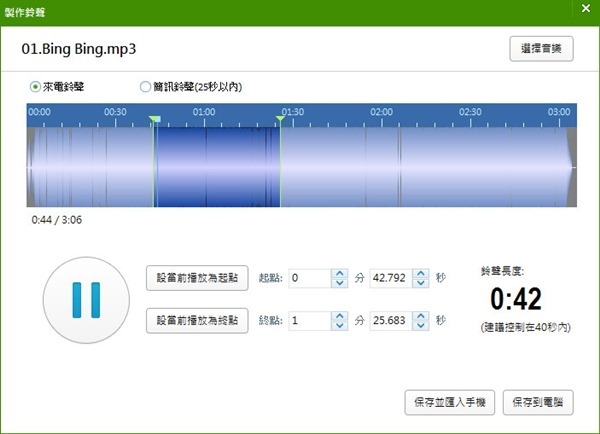Decrease the 終點 minutes with down arrow
The image size is (600, 434).
(339, 326)
